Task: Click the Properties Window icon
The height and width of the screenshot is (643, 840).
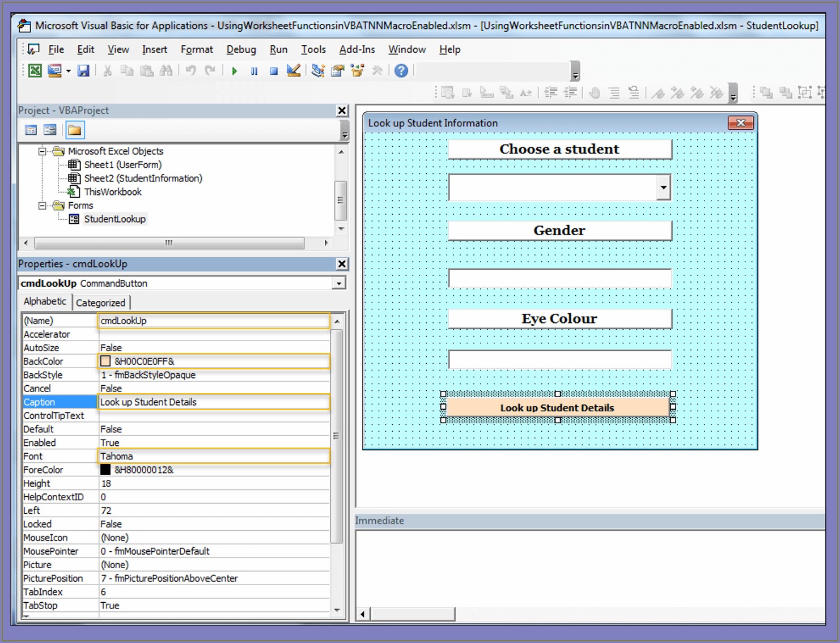Action: click(x=337, y=70)
